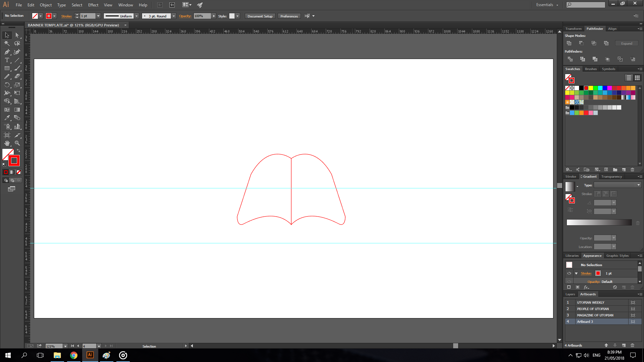
Task: Select the Lasso tool
Action: (17, 43)
